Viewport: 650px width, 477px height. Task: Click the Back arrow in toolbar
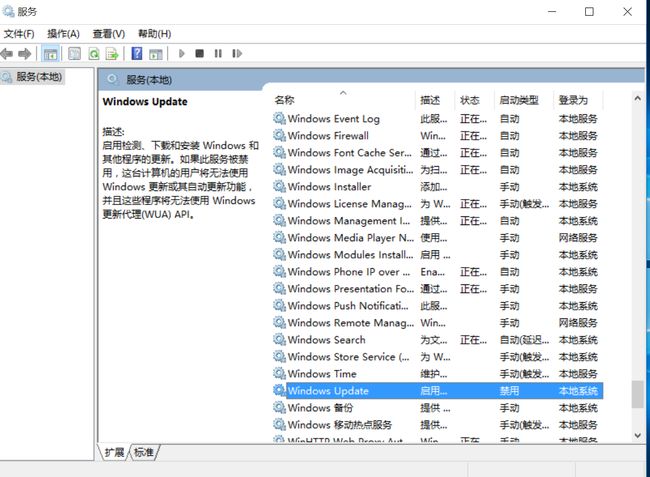(7, 53)
